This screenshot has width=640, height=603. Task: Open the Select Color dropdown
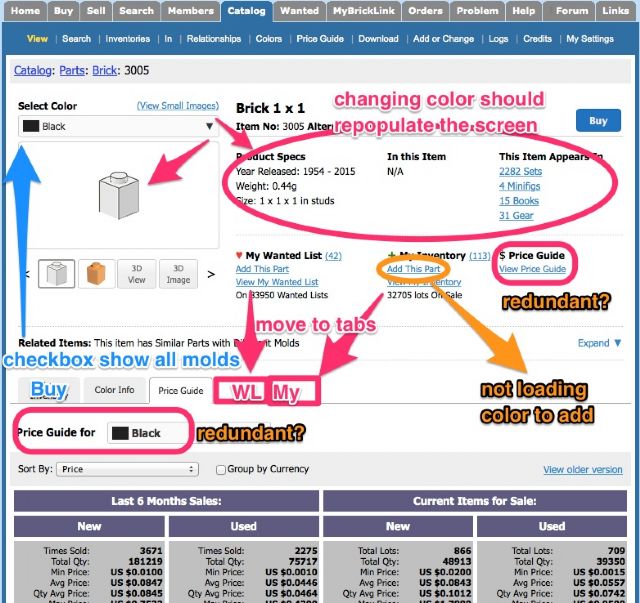tap(118, 126)
